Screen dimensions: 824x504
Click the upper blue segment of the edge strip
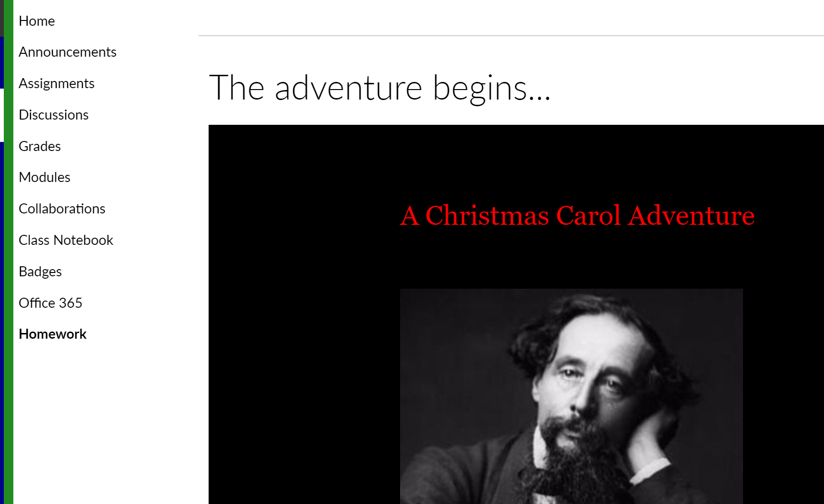coord(2,62)
